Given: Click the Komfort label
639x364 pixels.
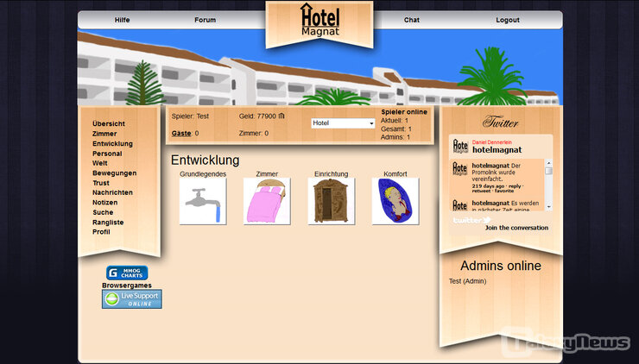Looking at the screenshot, I should pos(395,174).
